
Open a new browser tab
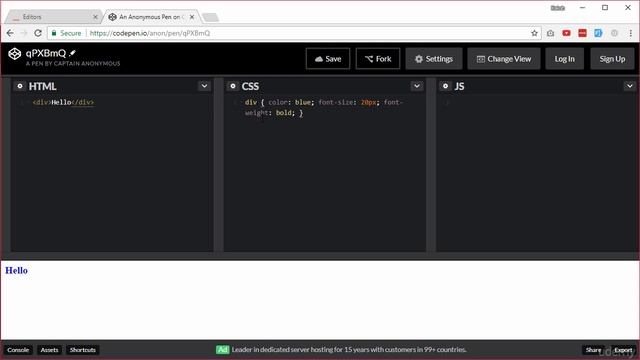pos(210,17)
